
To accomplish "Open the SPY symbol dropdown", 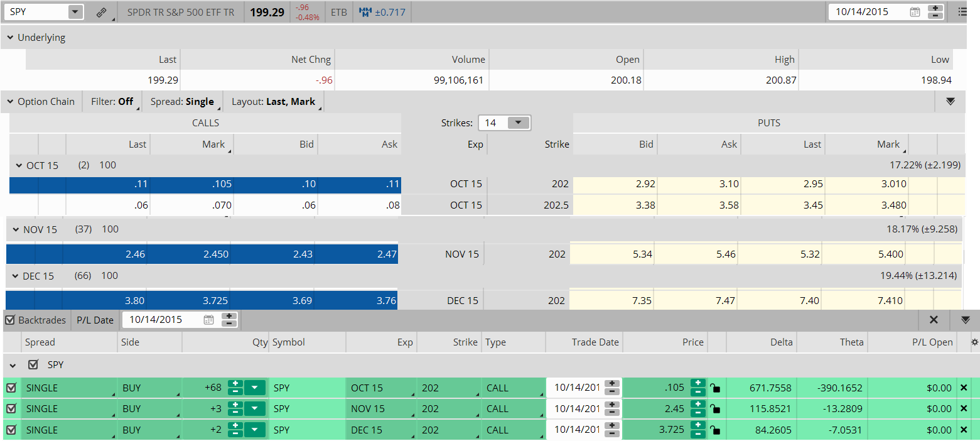I will [75, 12].
